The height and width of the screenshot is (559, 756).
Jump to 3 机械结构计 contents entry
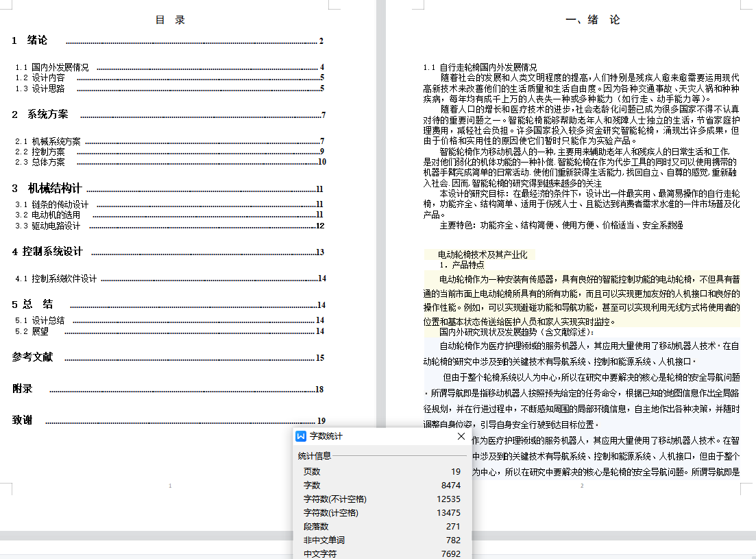click(47, 189)
